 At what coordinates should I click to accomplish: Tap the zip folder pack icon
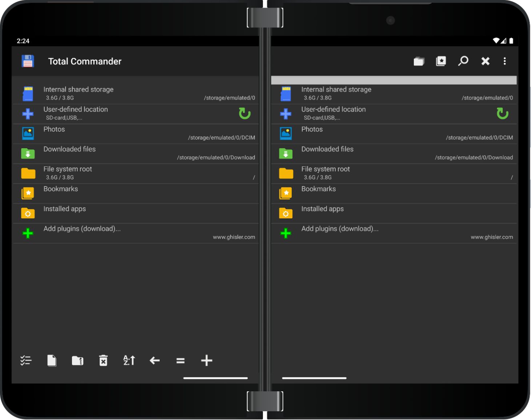[77, 360]
